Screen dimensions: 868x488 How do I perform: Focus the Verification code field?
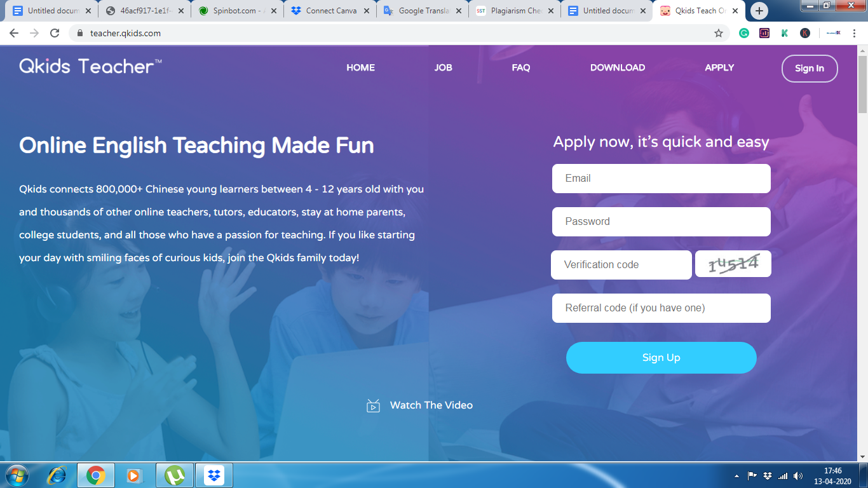coord(621,265)
